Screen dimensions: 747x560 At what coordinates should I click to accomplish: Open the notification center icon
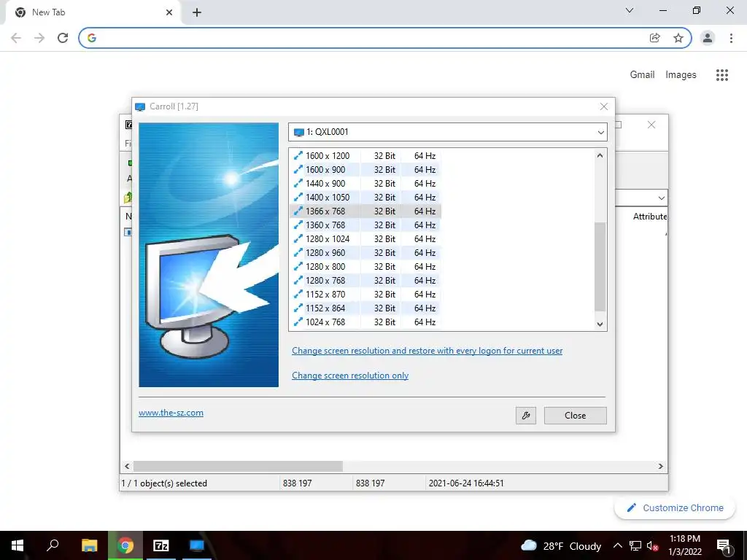pos(724,546)
